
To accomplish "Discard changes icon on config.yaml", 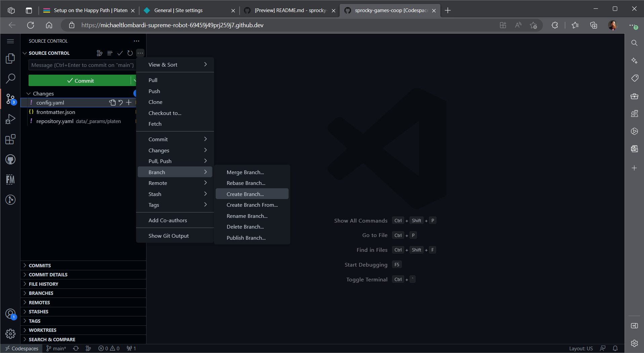I will click(121, 103).
